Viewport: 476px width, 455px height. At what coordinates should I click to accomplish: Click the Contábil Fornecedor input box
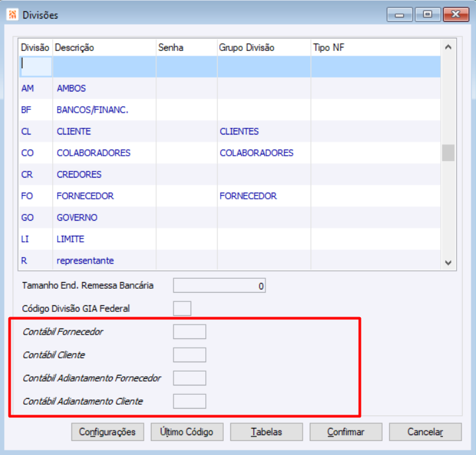[189, 332]
